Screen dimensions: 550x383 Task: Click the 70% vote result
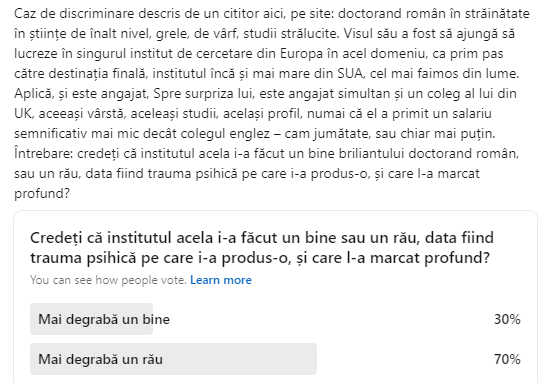point(507,359)
